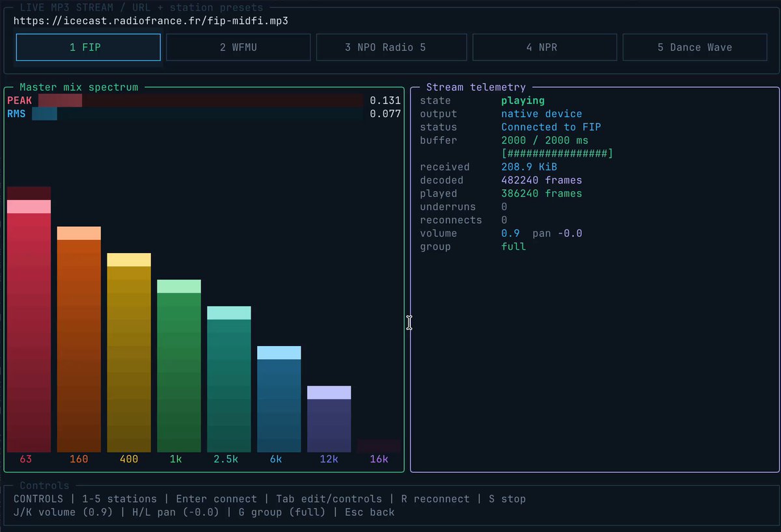Click the teal 2.5k spectrum bar
The image size is (781, 532).
(229, 379)
